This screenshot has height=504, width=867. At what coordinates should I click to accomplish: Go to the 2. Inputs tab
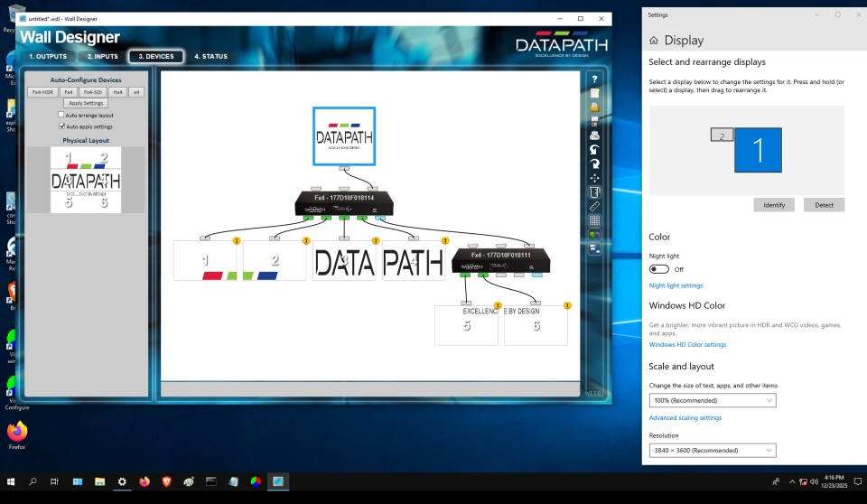(102, 56)
